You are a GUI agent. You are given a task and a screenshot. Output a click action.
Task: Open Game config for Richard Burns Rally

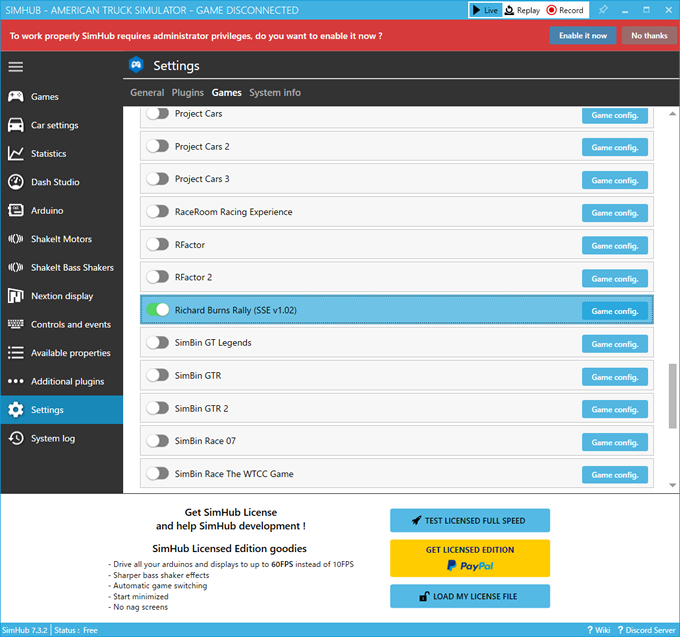tap(615, 311)
